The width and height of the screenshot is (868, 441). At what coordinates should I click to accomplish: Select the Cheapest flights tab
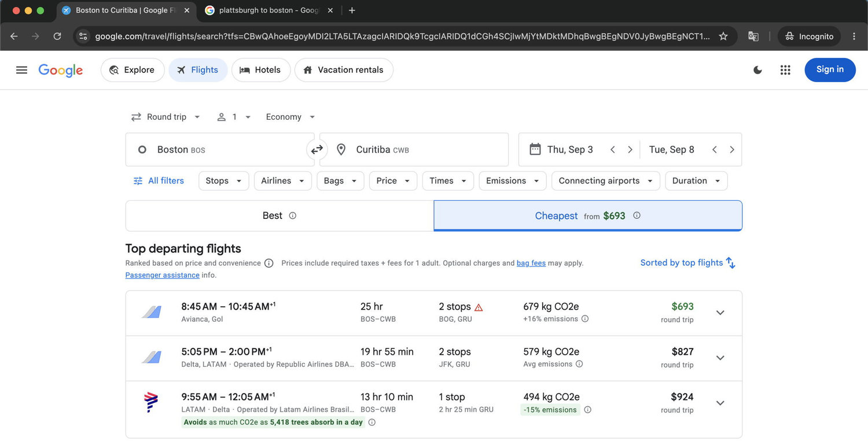pyautogui.click(x=588, y=216)
